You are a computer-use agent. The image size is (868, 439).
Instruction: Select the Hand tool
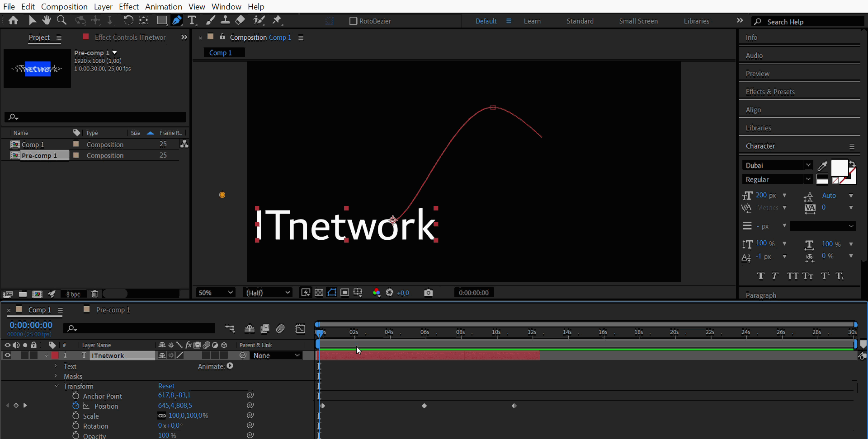[47, 20]
